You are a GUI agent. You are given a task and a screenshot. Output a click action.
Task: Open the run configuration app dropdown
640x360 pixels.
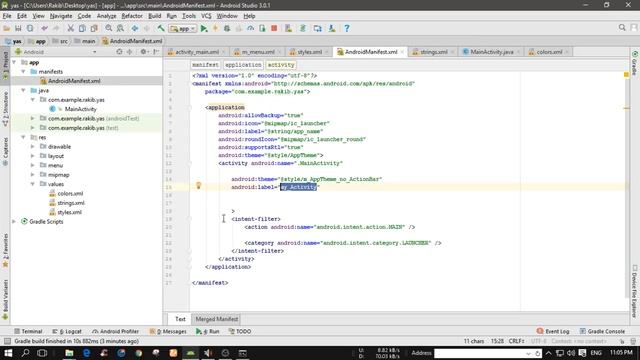point(183,29)
